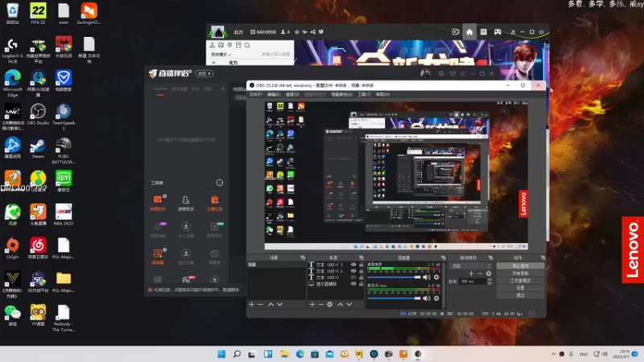Click the user avatar in Douyu companion title bar
Screen dimensions: 644x362
[x=425, y=74]
